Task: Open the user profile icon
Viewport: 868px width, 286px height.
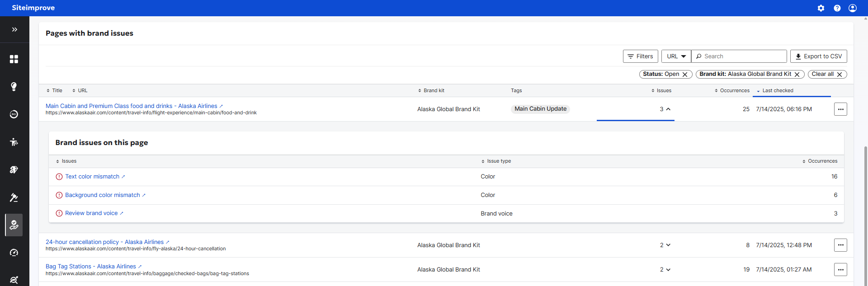Action: click(853, 8)
